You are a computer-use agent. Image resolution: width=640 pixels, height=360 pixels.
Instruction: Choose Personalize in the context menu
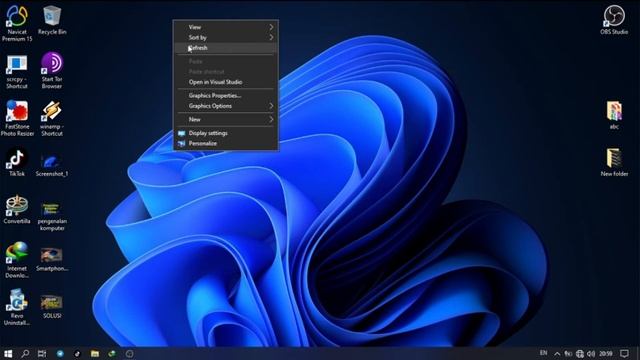tap(226, 143)
